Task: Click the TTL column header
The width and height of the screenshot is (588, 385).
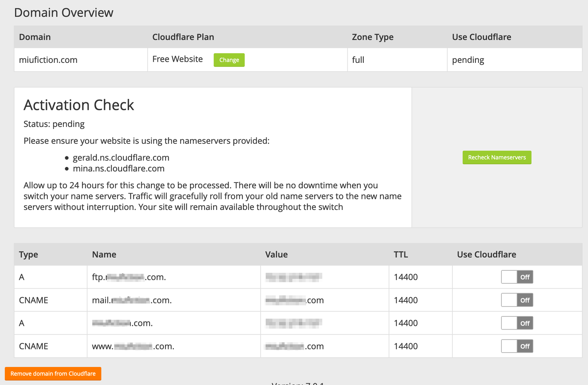Action: pos(401,254)
